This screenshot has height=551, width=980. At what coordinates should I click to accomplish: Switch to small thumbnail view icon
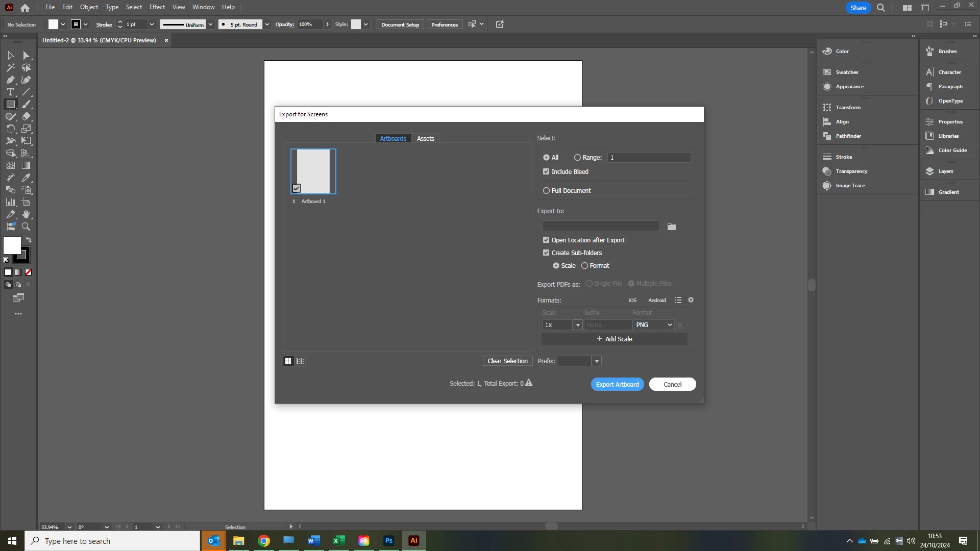(x=300, y=361)
